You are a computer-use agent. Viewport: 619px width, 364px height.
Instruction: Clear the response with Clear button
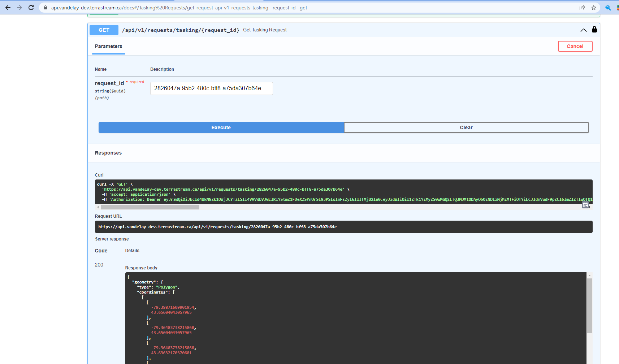point(466,127)
